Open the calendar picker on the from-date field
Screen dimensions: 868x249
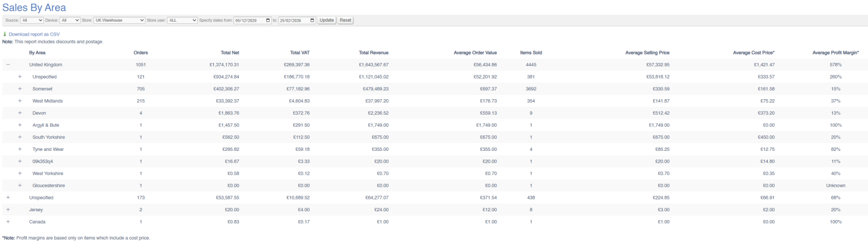(x=268, y=20)
